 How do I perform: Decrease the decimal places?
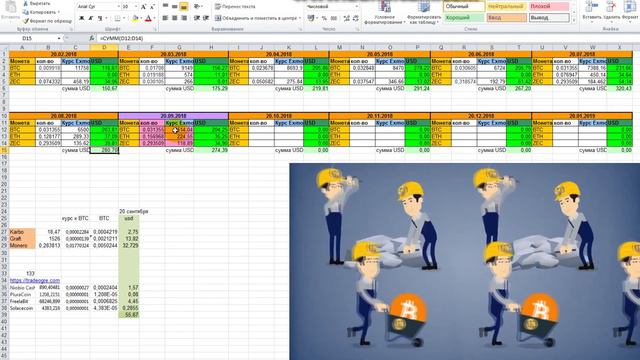[x=356, y=18]
